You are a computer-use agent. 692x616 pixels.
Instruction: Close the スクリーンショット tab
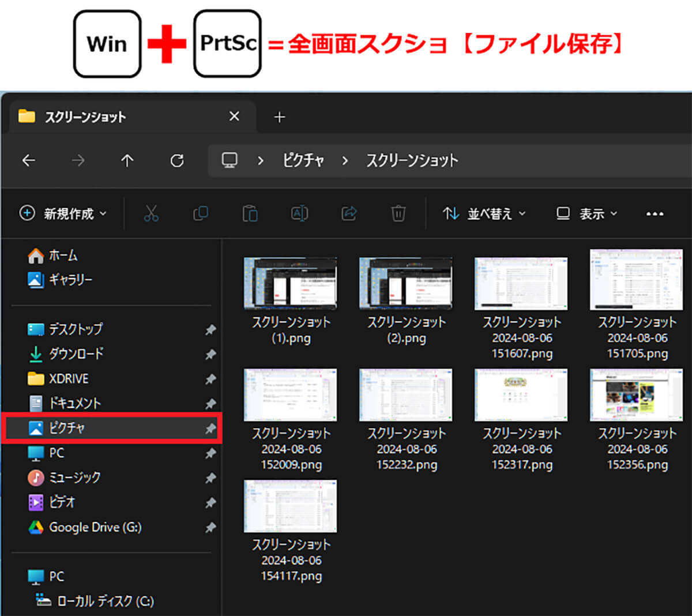(234, 117)
